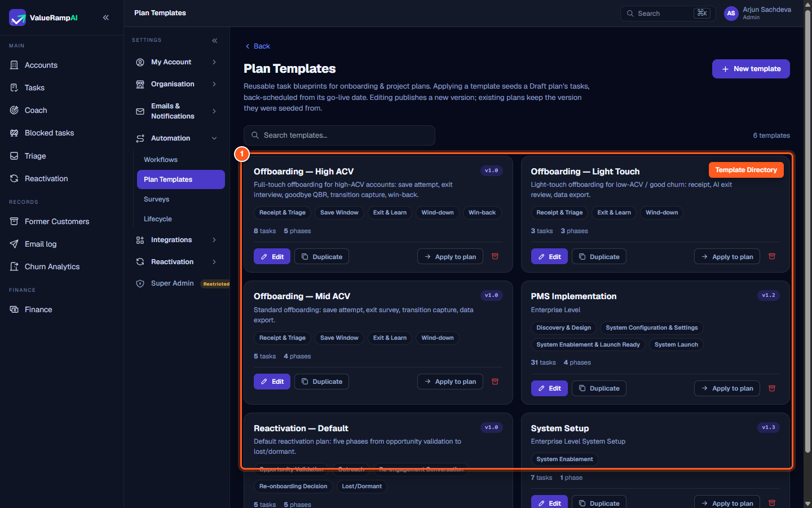Image resolution: width=812 pixels, height=508 pixels.
Task: Apply Offboarding — Mid ACV to plan
Action: pos(450,382)
